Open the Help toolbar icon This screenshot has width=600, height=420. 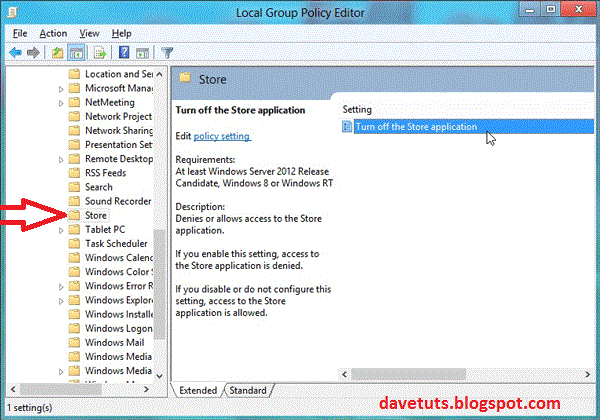(x=124, y=52)
